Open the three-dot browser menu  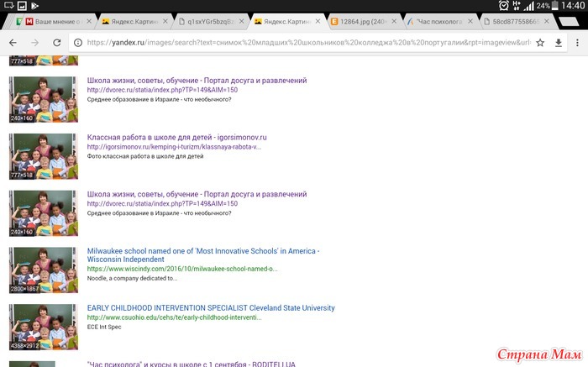[577, 43]
